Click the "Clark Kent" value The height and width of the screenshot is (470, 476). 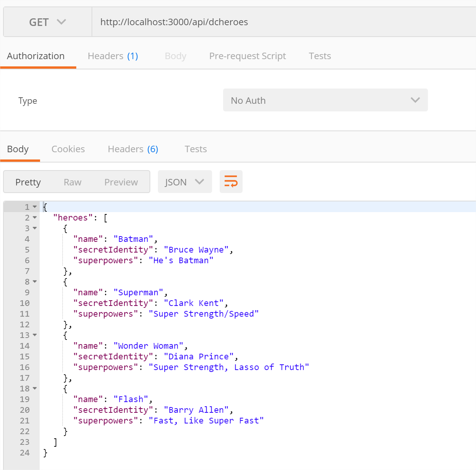pos(193,303)
